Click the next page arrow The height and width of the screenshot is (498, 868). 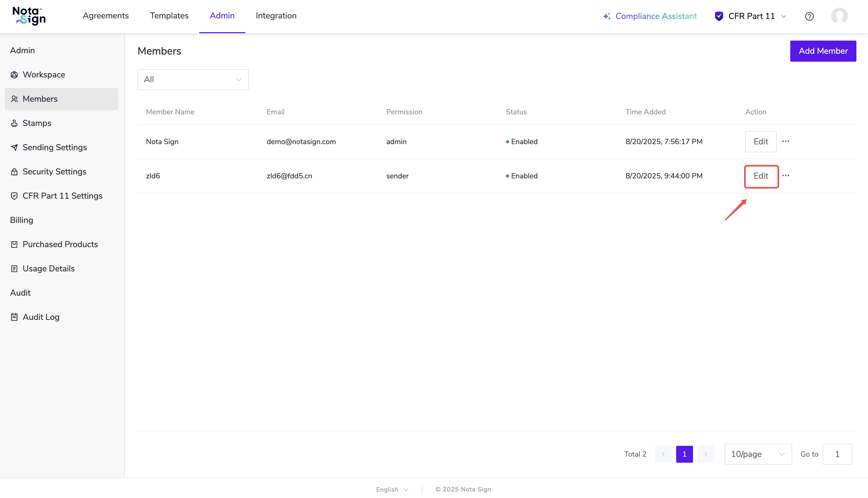coord(705,454)
